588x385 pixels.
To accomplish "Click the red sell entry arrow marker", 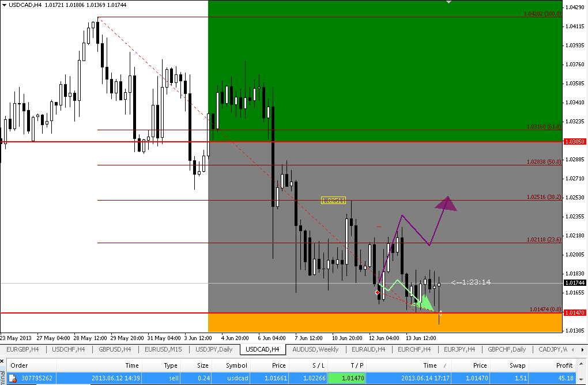I will (377, 292).
